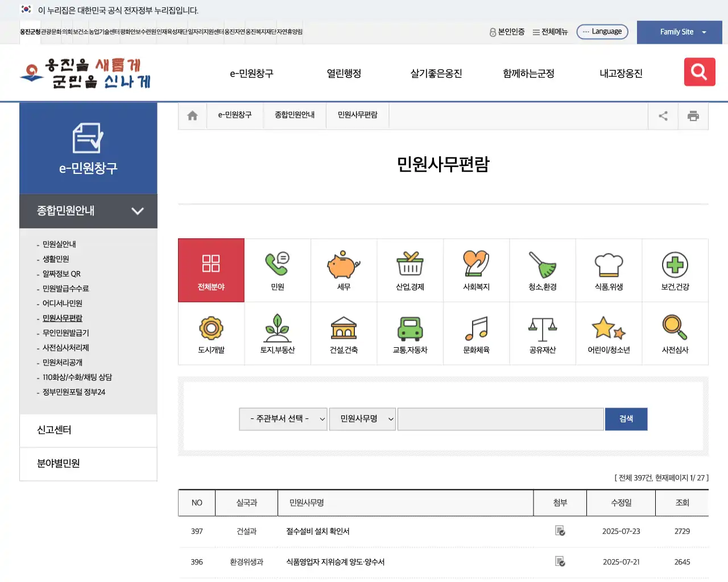This screenshot has height=582, width=728.
Task: Select the 사회복지 heart-in-hands icon
Action: tap(476, 270)
